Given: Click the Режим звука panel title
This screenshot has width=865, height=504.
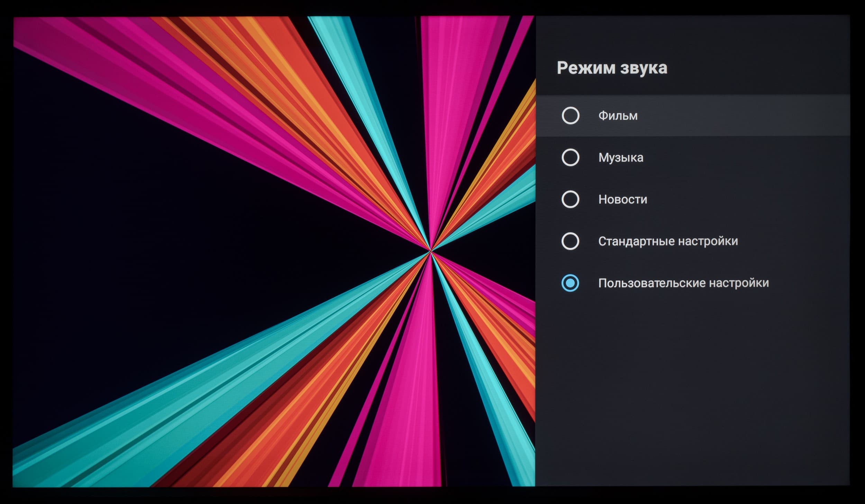Looking at the screenshot, I should point(612,68).
